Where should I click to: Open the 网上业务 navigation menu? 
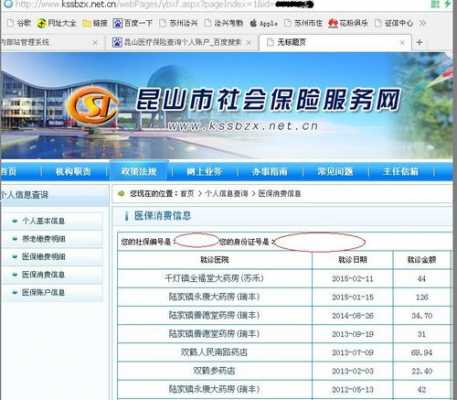(204, 172)
